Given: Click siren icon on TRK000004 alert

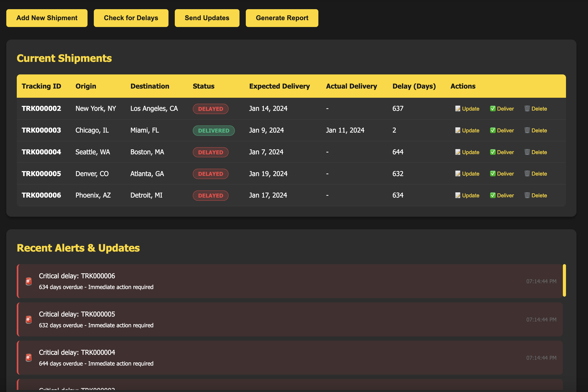Looking at the screenshot, I should pyautogui.click(x=29, y=358).
